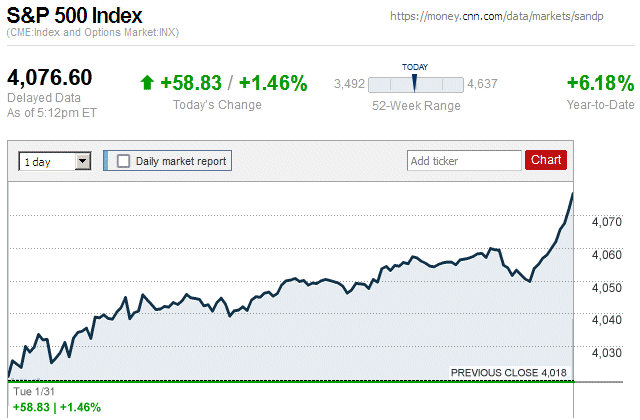Viewport: 640px width, 420px height.
Task: Click the Year-to-Date +6.18% value
Action: tap(600, 83)
